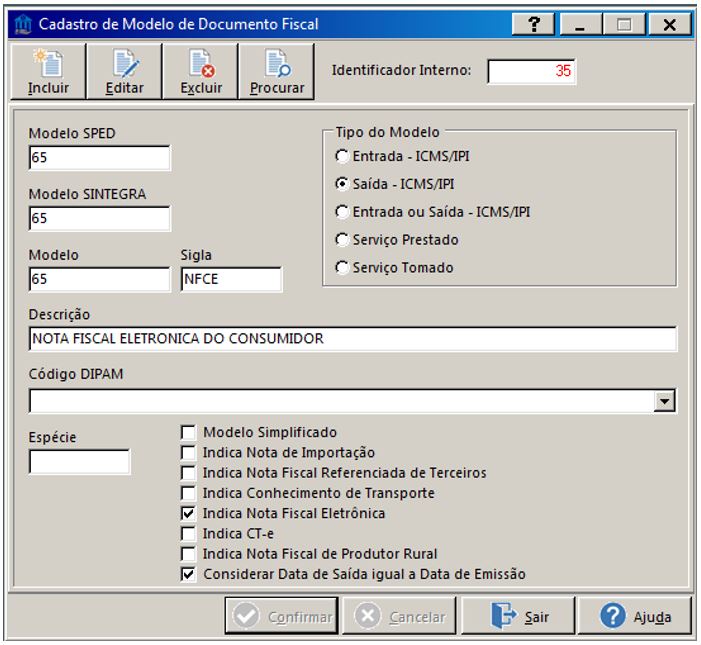This screenshot has width=701, height=645.
Task: Uncheck Indica Nota Fiscal Eletrônica
Action: pyautogui.click(x=188, y=513)
